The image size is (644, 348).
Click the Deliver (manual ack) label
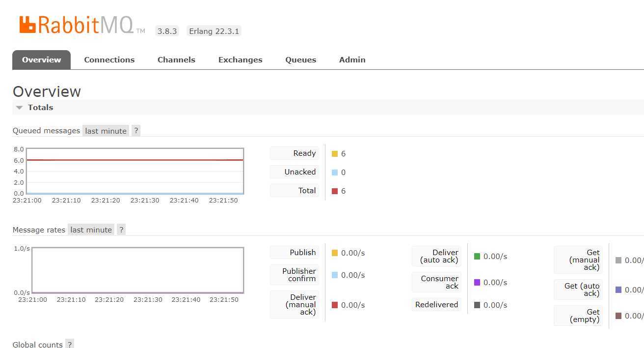[295, 305]
